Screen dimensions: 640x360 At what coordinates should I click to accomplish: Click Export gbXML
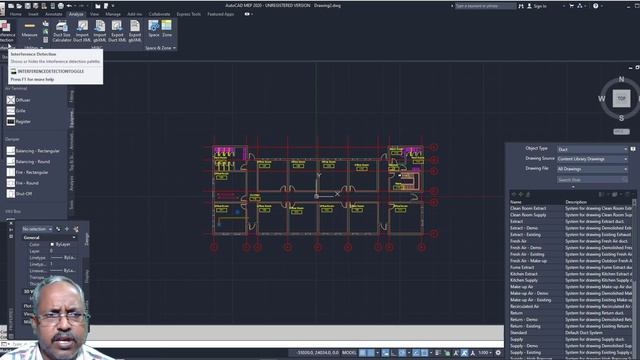pyautogui.click(x=135, y=31)
